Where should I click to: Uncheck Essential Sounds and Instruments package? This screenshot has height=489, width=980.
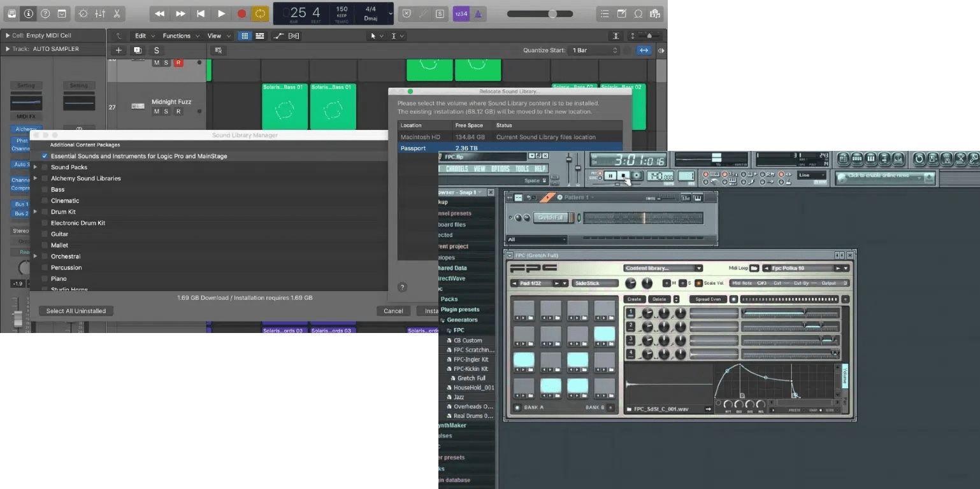click(x=45, y=155)
